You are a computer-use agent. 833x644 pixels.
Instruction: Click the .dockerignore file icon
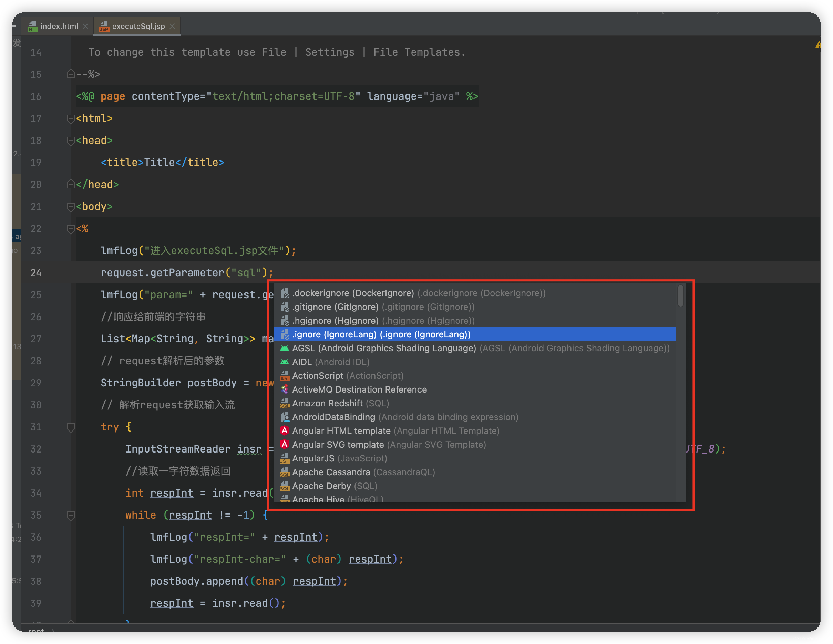point(285,293)
